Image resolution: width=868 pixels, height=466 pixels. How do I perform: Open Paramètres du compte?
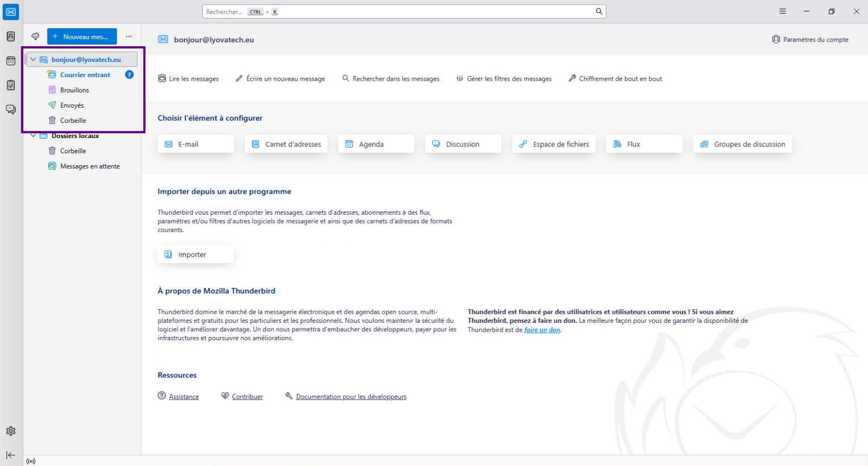(810, 39)
